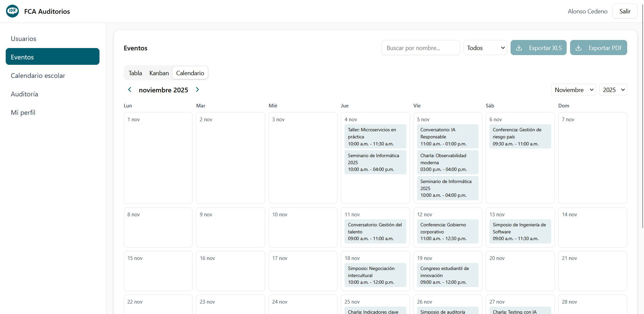
Task: Select the Calendario view tab
Action: point(190,73)
